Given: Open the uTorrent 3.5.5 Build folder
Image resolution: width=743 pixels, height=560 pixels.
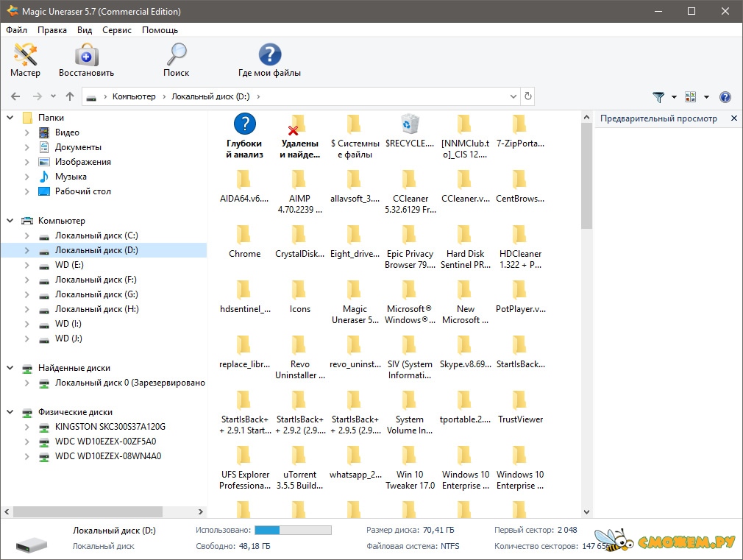Looking at the screenshot, I should coord(299,467).
